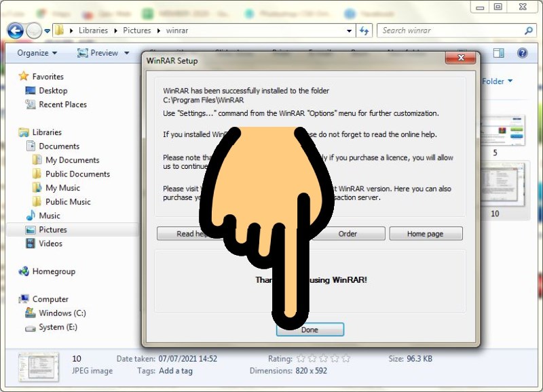The height and width of the screenshot is (392, 543).
Task: Set rating to one star
Action: coord(301,359)
